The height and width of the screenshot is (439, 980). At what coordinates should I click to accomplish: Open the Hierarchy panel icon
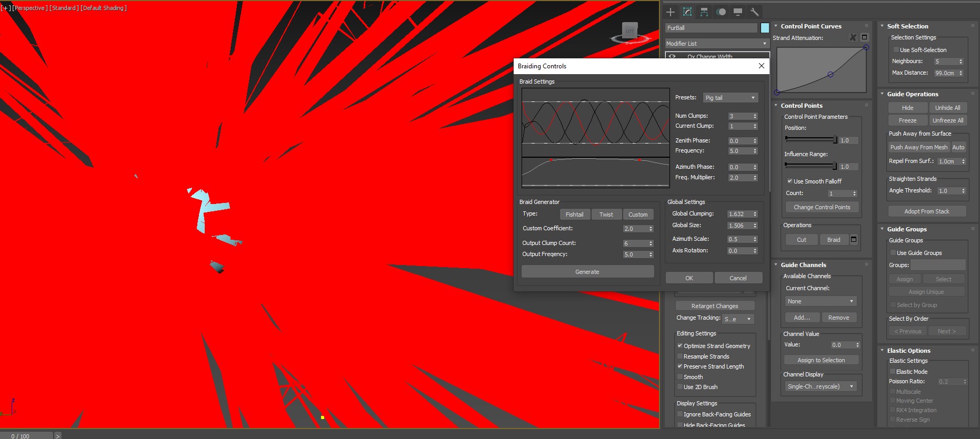click(704, 12)
